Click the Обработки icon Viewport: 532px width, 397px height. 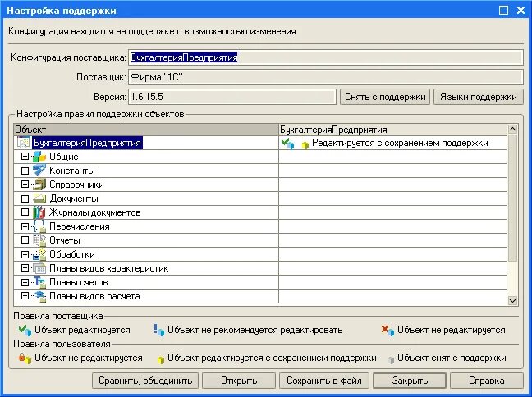pos(39,254)
